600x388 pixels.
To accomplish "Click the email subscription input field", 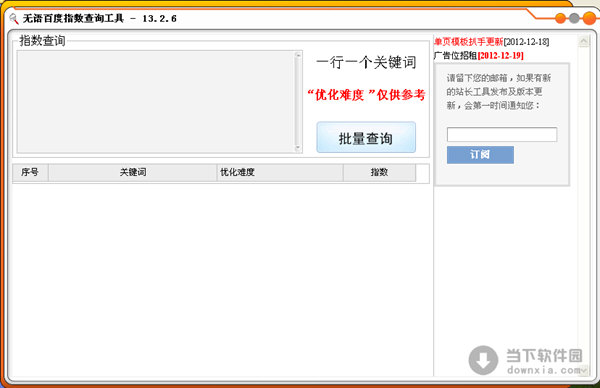I will pyautogui.click(x=502, y=135).
